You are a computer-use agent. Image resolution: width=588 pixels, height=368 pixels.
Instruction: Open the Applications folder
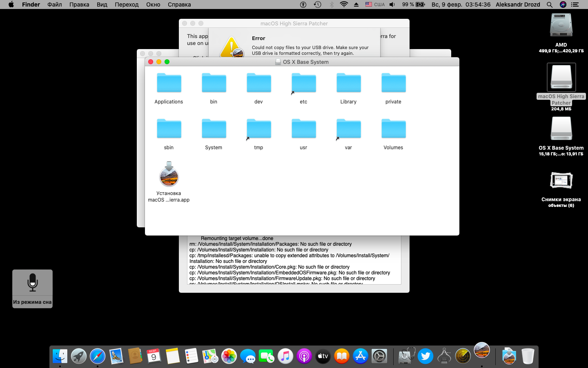click(169, 83)
